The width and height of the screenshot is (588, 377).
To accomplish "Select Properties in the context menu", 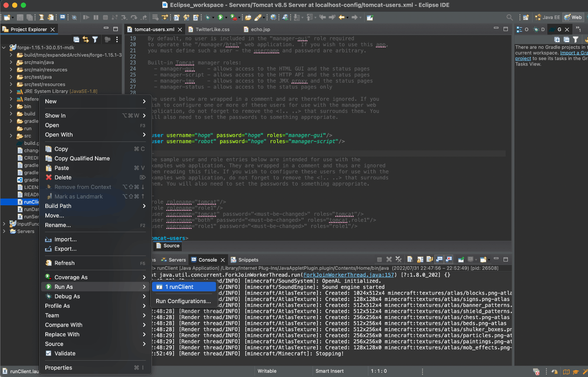I will click(x=96, y=368).
